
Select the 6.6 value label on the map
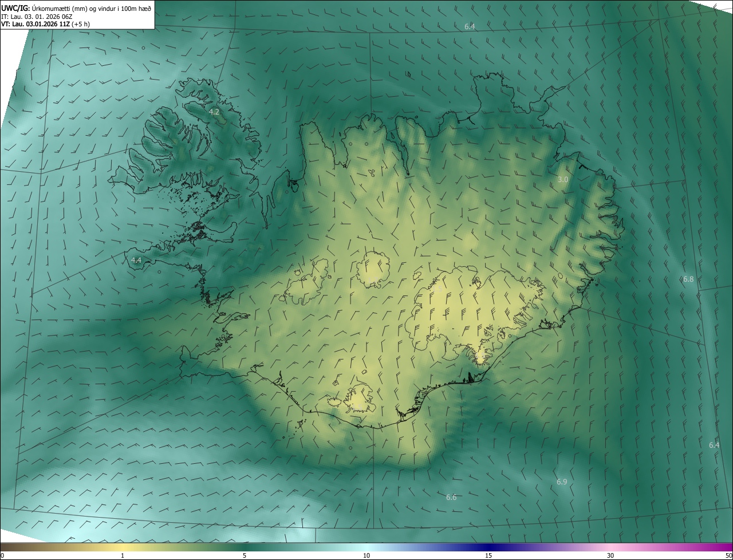451,497
